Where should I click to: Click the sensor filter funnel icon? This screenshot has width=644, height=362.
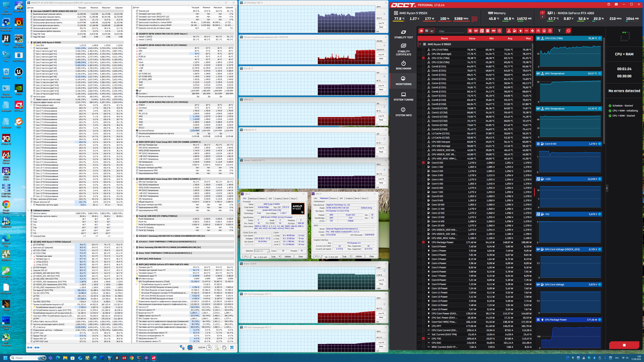[559, 31]
